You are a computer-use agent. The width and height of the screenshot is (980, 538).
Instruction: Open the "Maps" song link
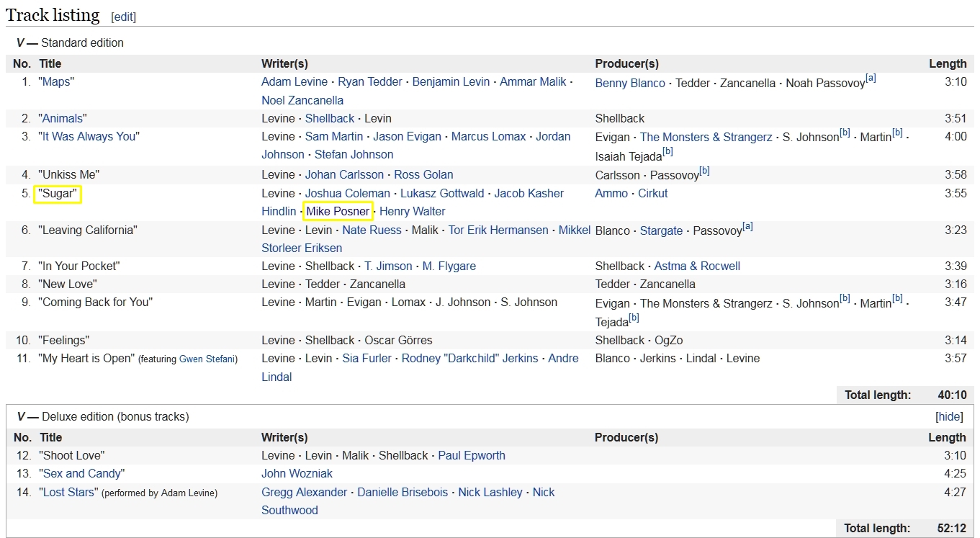click(x=56, y=82)
